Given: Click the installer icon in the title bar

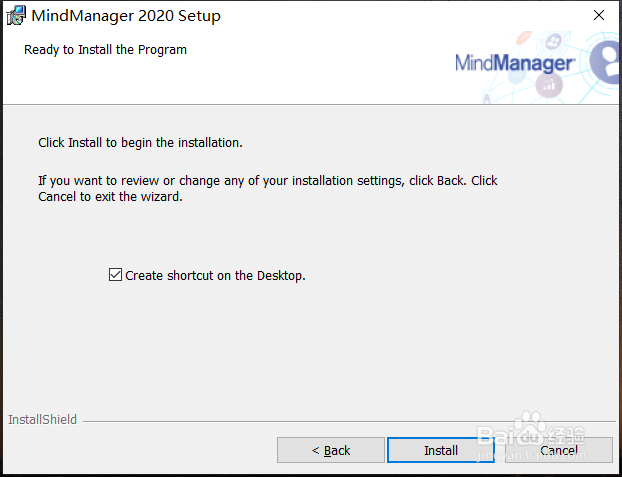Looking at the screenshot, I should pyautogui.click(x=15, y=16).
